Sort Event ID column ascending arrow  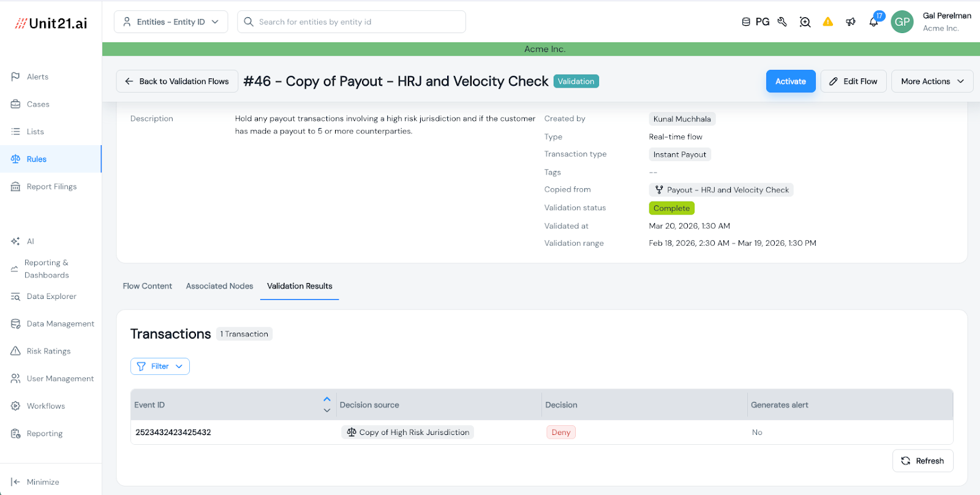[x=327, y=399]
